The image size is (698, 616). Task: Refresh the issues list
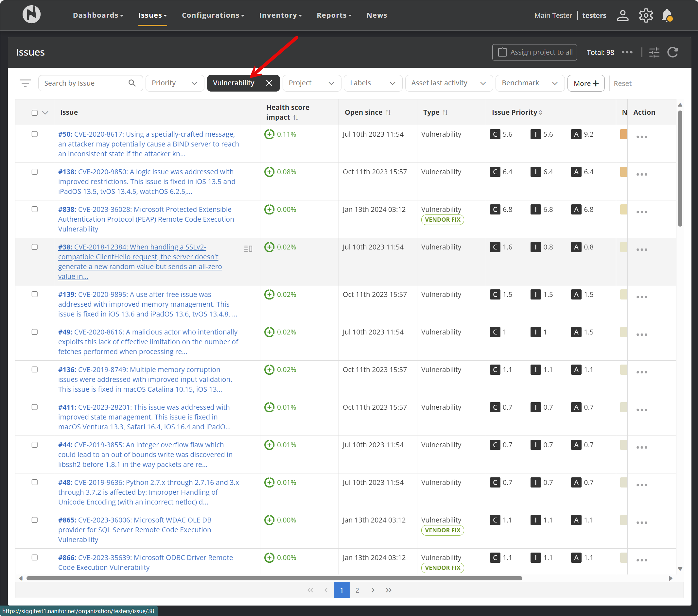[x=672, y=52]
